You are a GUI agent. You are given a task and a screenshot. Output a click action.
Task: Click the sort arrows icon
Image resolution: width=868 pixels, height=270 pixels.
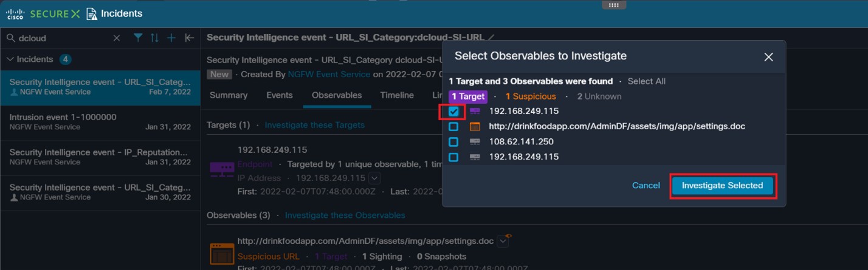coord(154,38)
